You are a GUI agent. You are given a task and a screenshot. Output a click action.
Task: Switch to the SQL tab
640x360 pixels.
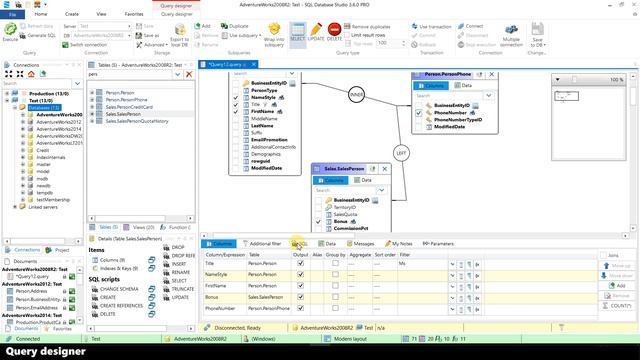[300, 244]
